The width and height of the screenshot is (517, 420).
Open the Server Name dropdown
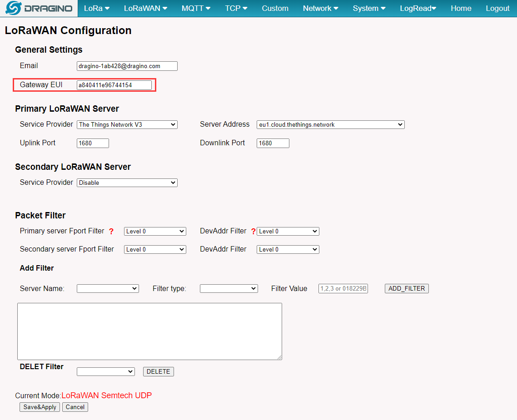108,289
